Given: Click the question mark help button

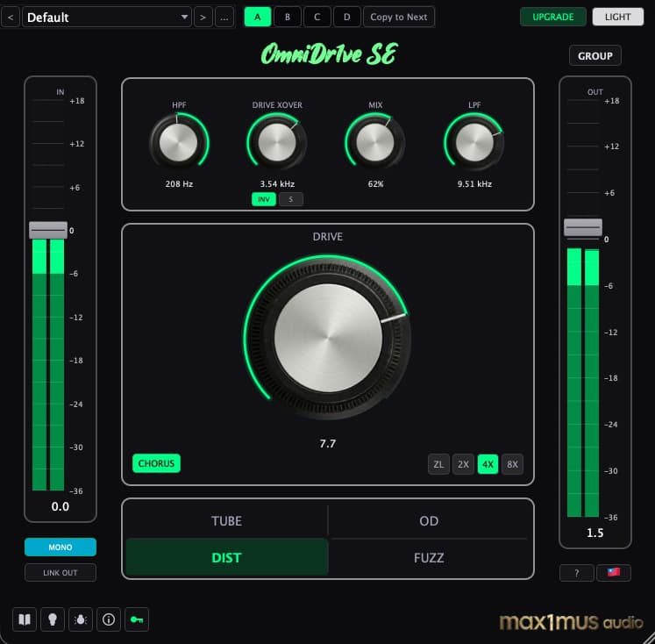Looking at the screenshot, I should tap(577, 573).
